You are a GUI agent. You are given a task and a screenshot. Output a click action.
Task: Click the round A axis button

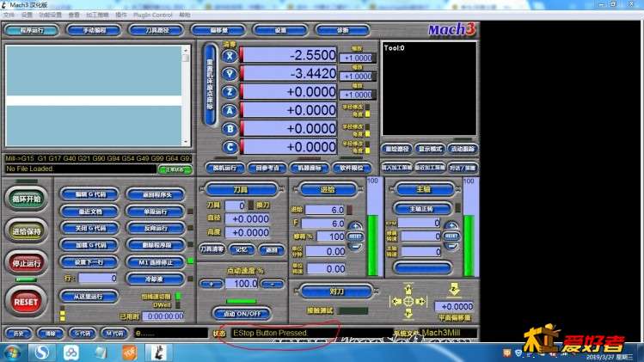click(x=230, y=111)
